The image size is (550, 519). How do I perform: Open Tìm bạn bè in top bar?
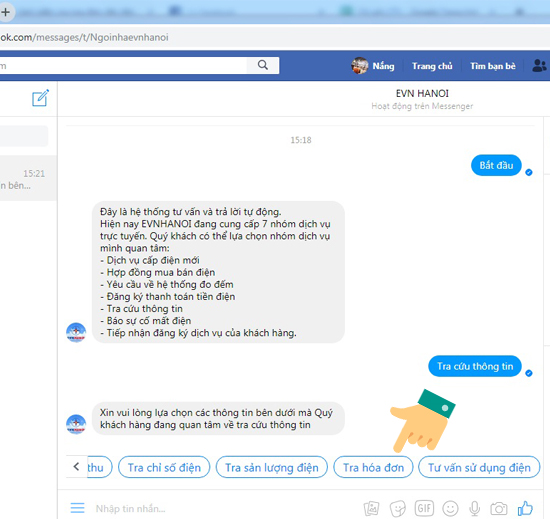[x=492, y=66]
